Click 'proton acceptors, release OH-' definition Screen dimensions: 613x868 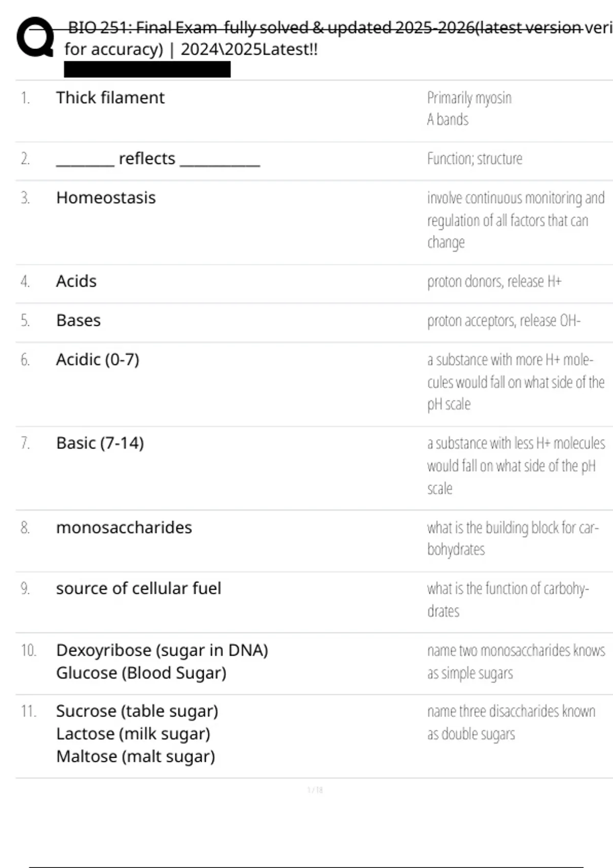pyautogui.click(x=504, y=321)
